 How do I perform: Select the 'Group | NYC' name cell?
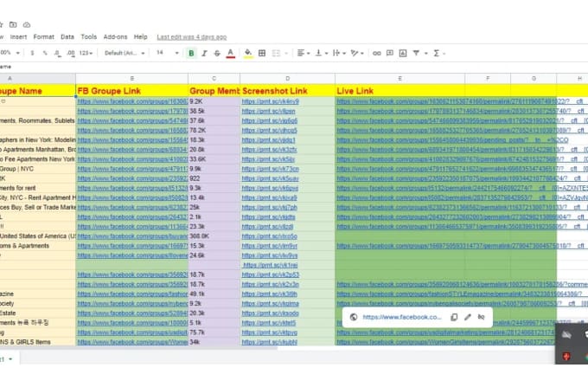[37, 169]
